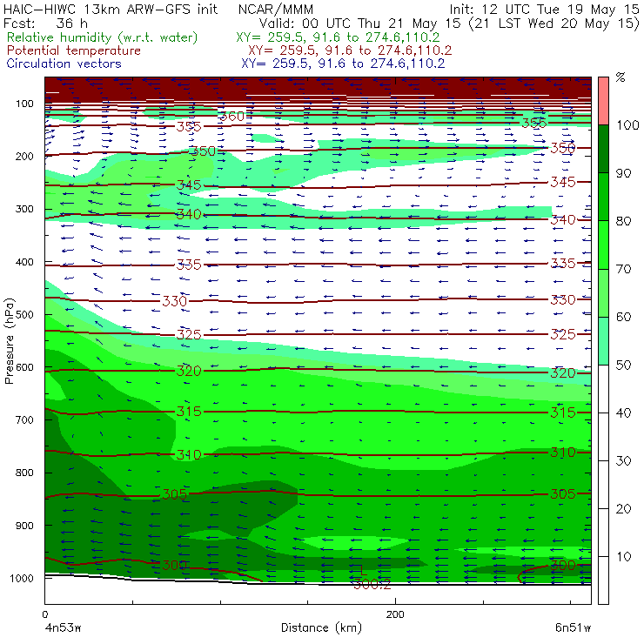Click the title "HAIC-HIWC 13km ARW-GFS init"
Viewport: 644px width, 644px height.
(x=111, y=9)
